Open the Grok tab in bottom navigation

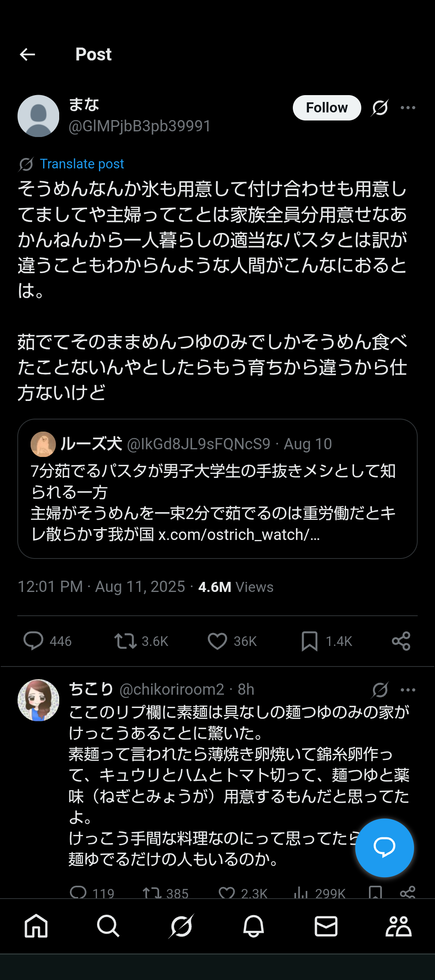[x=181, y=926]
